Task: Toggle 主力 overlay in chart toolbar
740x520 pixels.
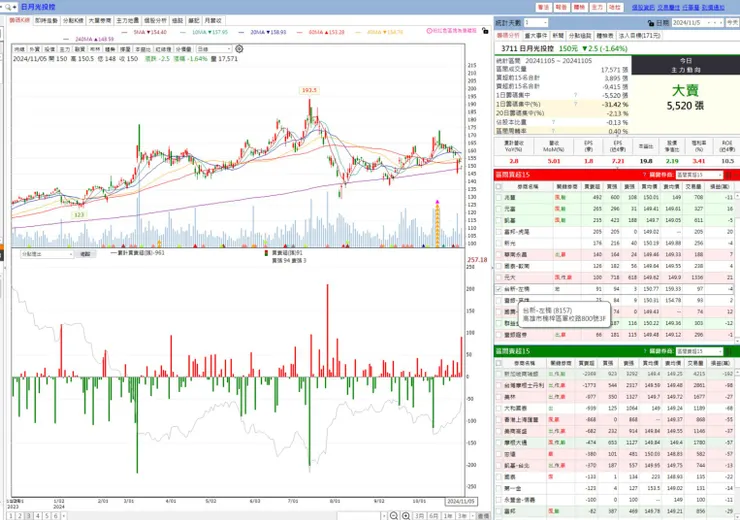Action: click(x=65, y=49)
